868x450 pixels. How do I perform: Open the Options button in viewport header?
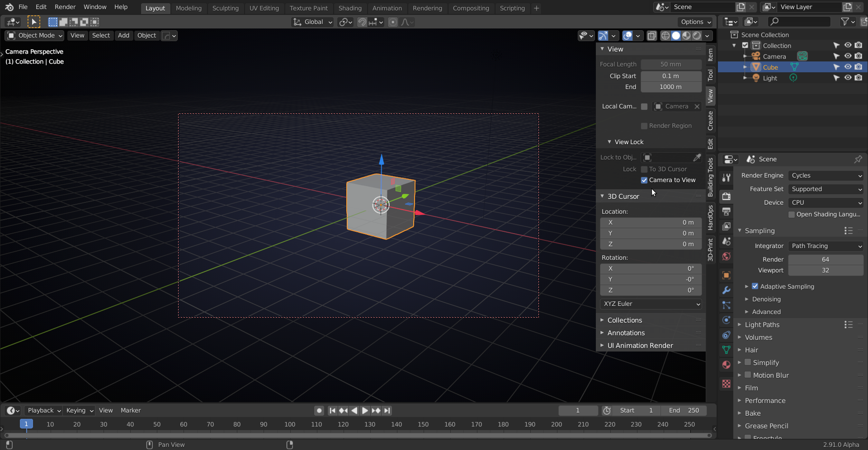coord(695,22)
